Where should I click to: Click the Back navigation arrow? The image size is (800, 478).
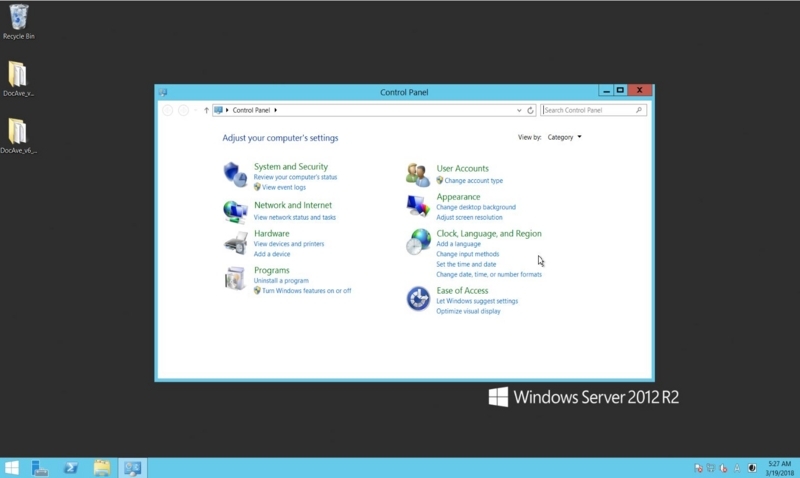[x=167, y=110]
